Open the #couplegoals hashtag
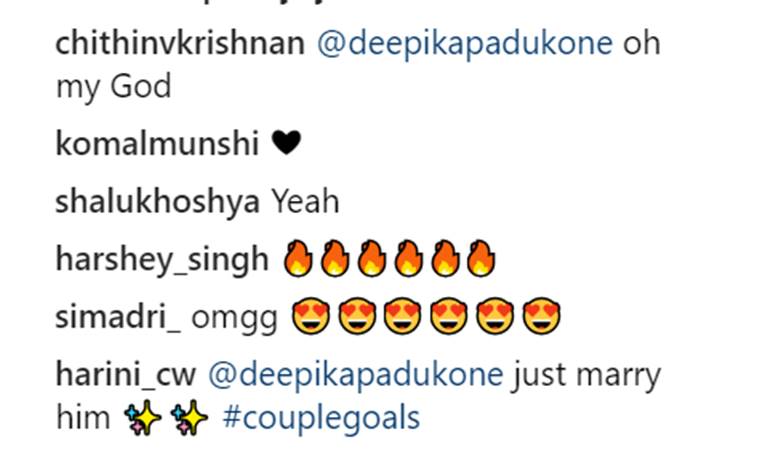 (321, 419)
